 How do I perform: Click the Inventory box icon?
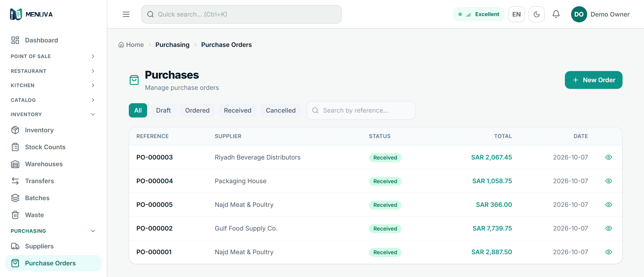15,130
